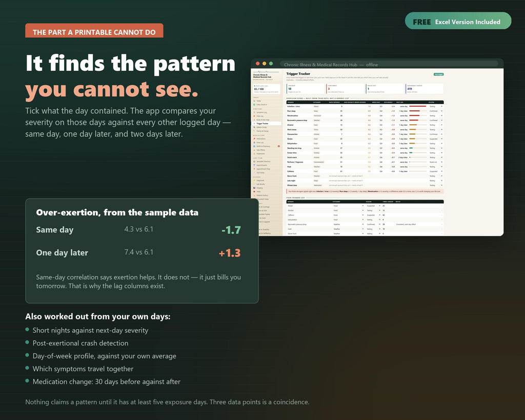Click the Today icon in the sidebar
Viewport: 525px width, 420px height.
point(254,101)
